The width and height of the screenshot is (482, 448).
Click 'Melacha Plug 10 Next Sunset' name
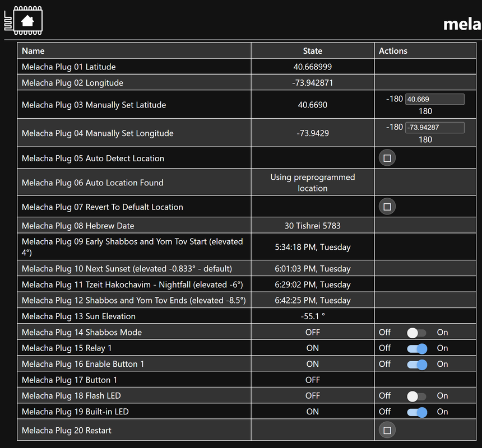click(127, 269)
